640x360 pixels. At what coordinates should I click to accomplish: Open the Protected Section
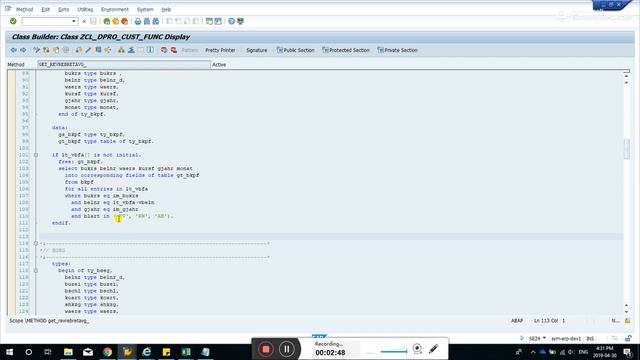pos(346,50)
